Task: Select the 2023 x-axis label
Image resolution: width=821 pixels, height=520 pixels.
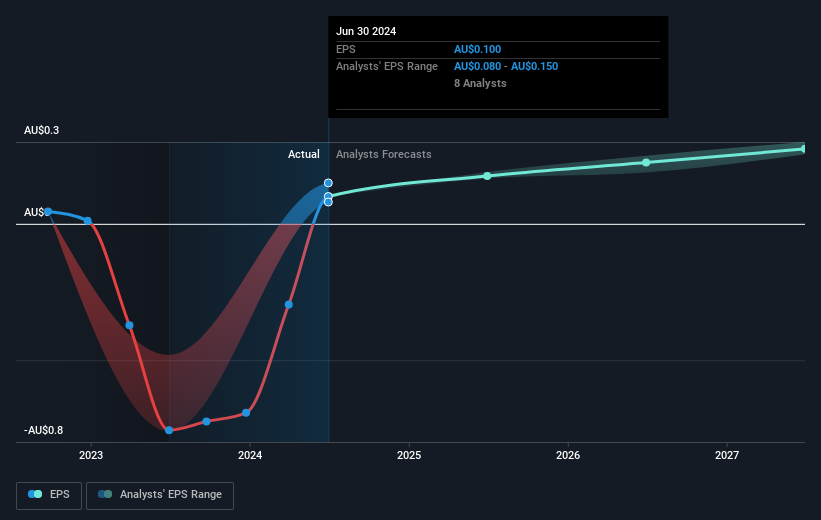Action: (91, 456)
